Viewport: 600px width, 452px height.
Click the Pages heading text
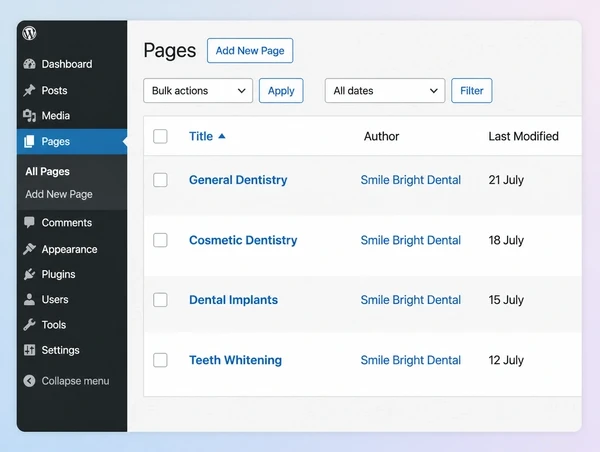click(x=170, y=51)
